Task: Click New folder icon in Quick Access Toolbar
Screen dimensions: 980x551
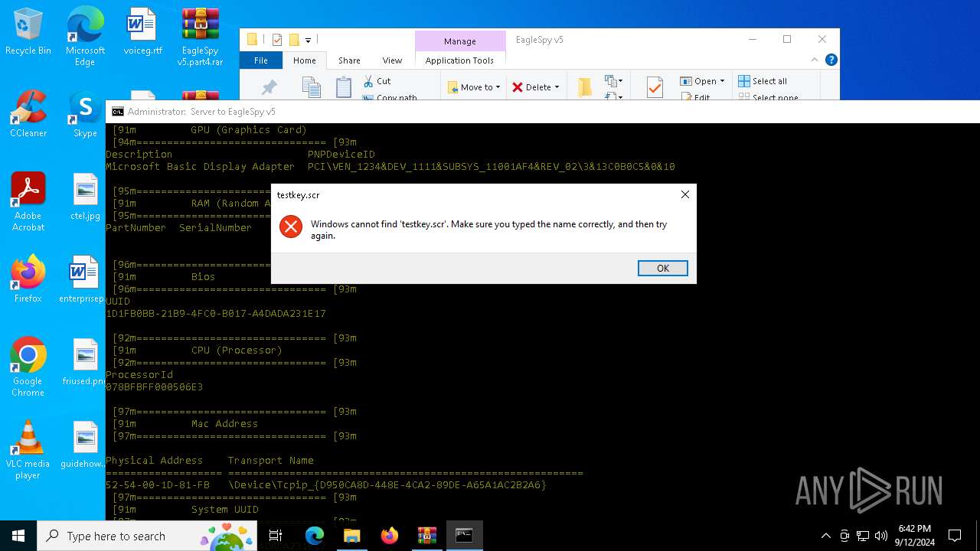Action: point(293,40)
